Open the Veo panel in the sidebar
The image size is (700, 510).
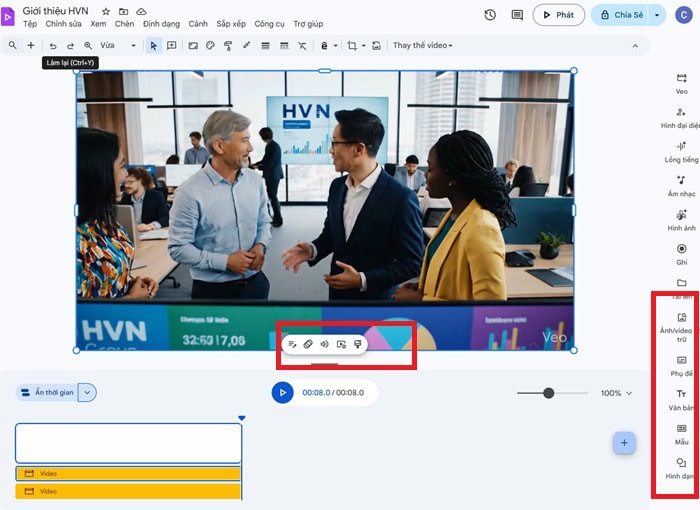coord(681,83)
